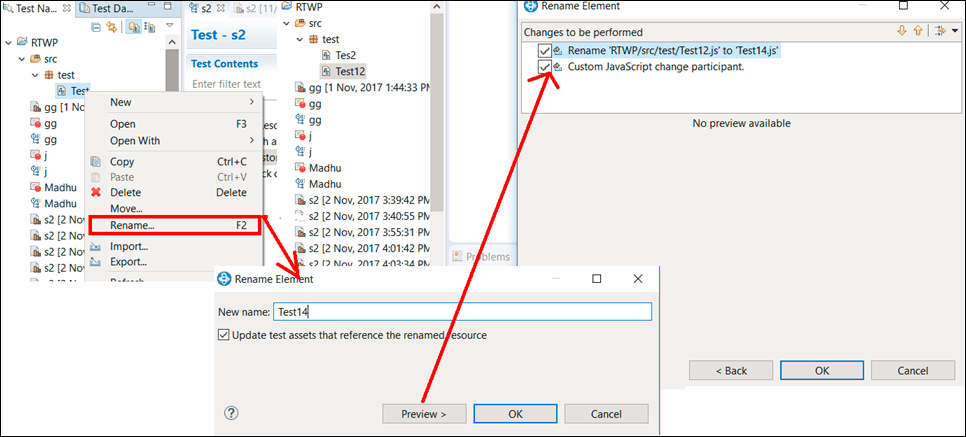This screenshot has width=966, height=437.
Task: Select 'Custom JavaScript change participant.' row
Action: [649, 67]
